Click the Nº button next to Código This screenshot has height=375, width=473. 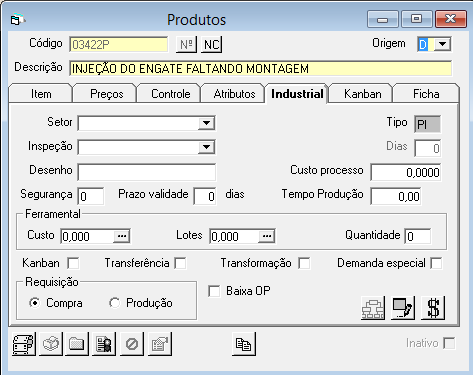coord(186,44)
